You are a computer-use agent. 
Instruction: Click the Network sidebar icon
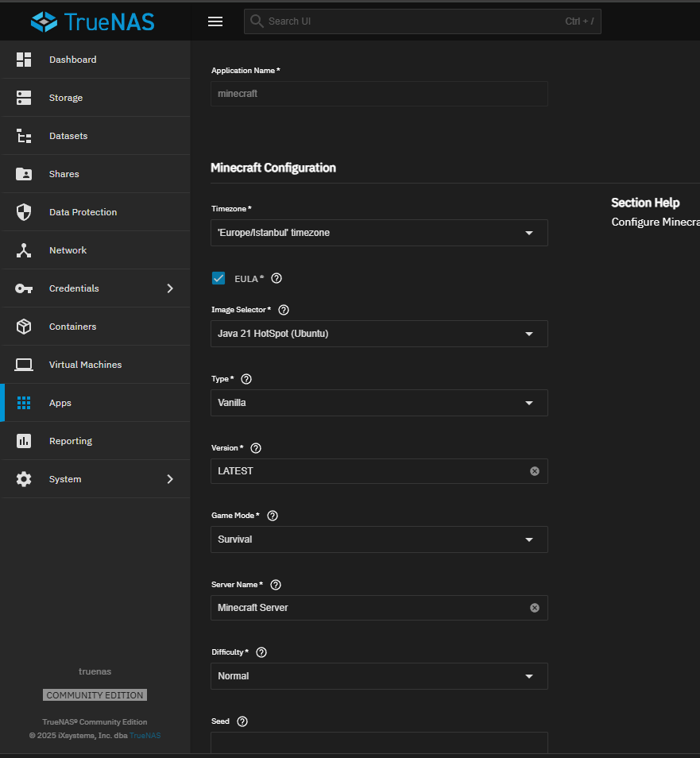24,250
